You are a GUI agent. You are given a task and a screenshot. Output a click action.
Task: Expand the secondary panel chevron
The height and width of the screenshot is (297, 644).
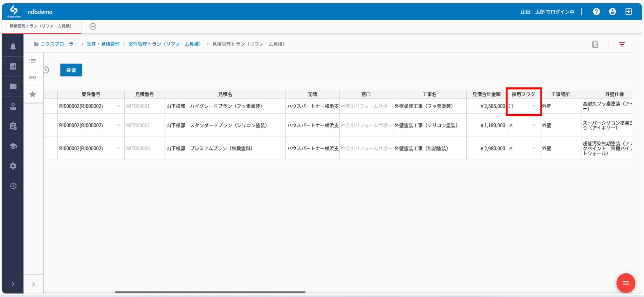click(33, 284)
